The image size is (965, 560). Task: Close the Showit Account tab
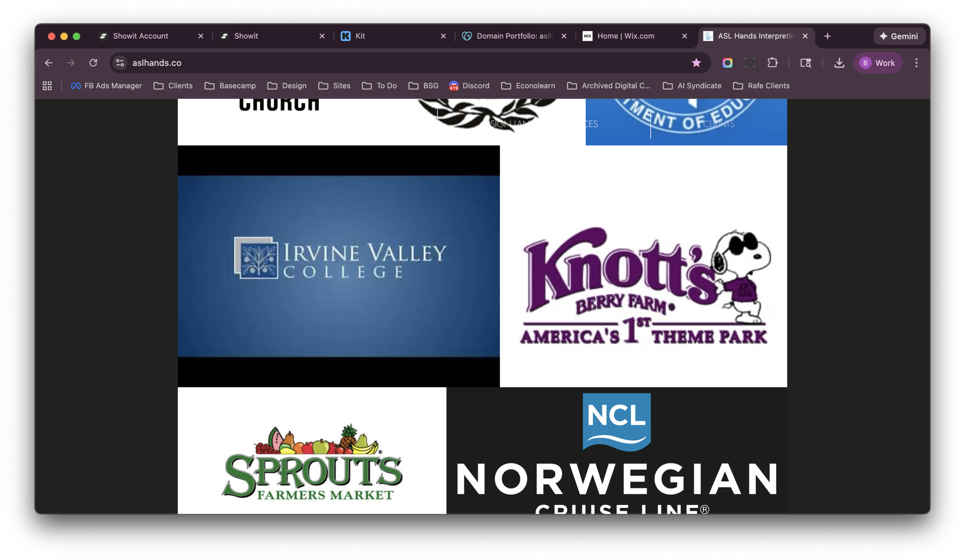click(201, 36)
